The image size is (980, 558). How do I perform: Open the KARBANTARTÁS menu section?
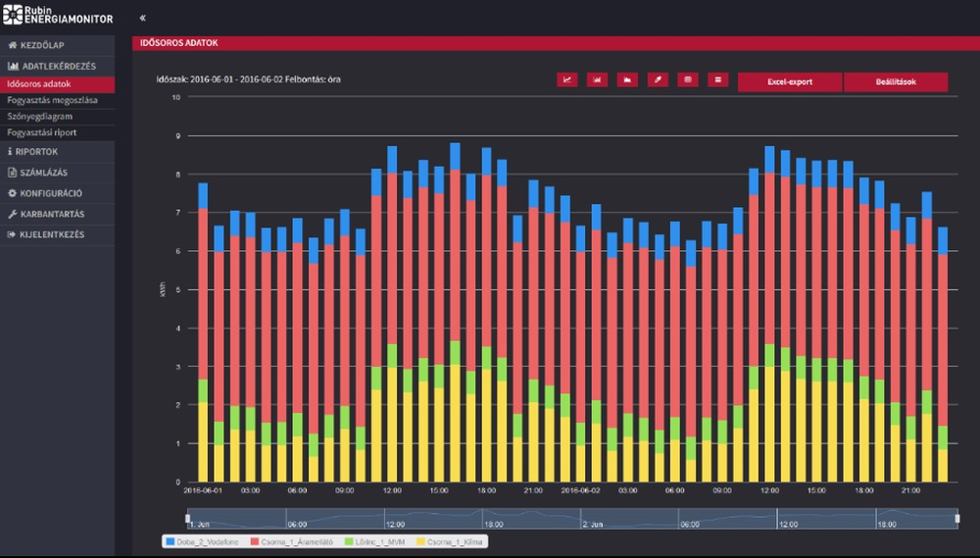[x=58, y=214]
